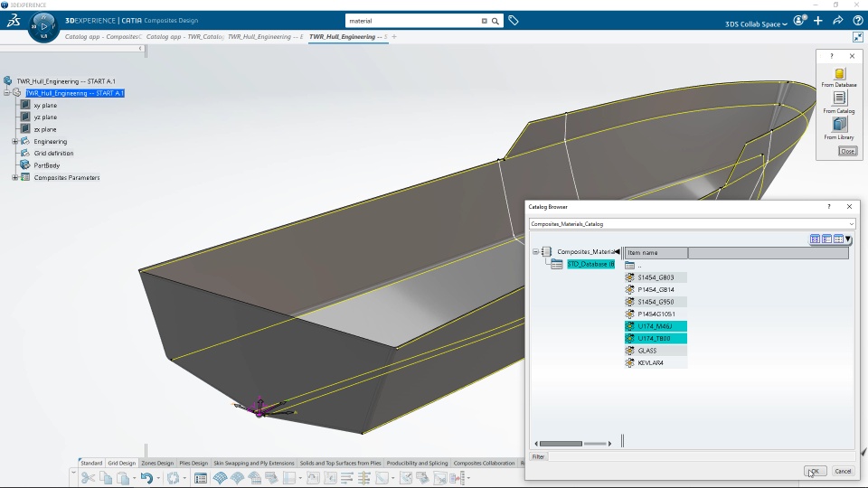This screenshot has height=488, width=868.
Task: Click the Cut scissors icon
Action: [88, 478]
